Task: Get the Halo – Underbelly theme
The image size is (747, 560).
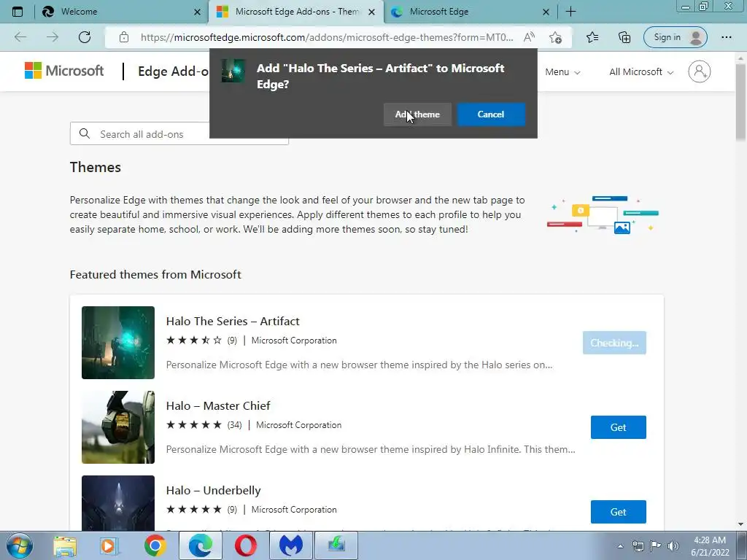Action: (619, 512)
